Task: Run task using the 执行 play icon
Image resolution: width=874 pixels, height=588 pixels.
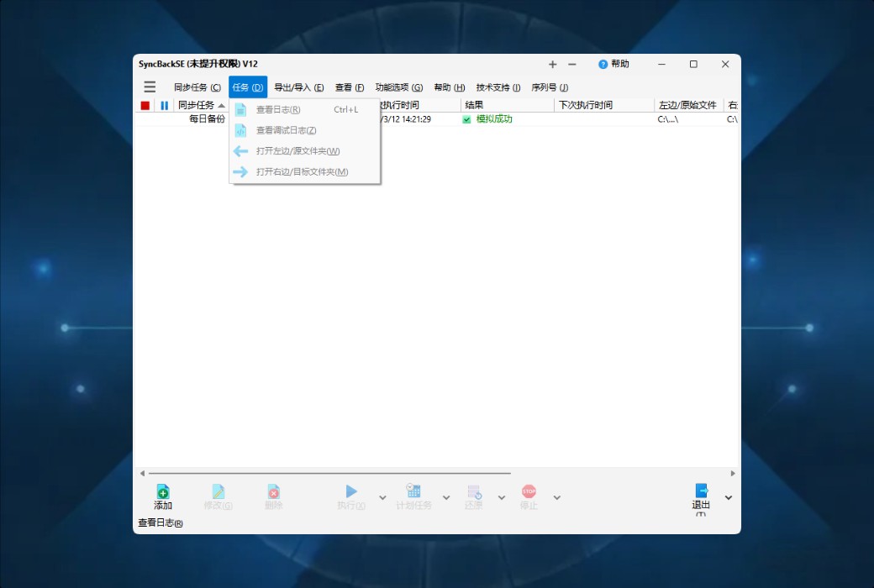Action: (350, 491)
